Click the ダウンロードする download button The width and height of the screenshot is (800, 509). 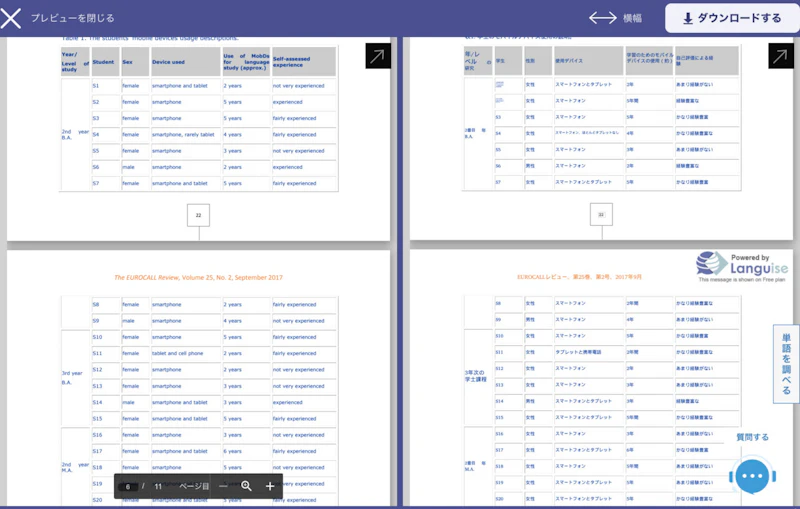(732, 18)
